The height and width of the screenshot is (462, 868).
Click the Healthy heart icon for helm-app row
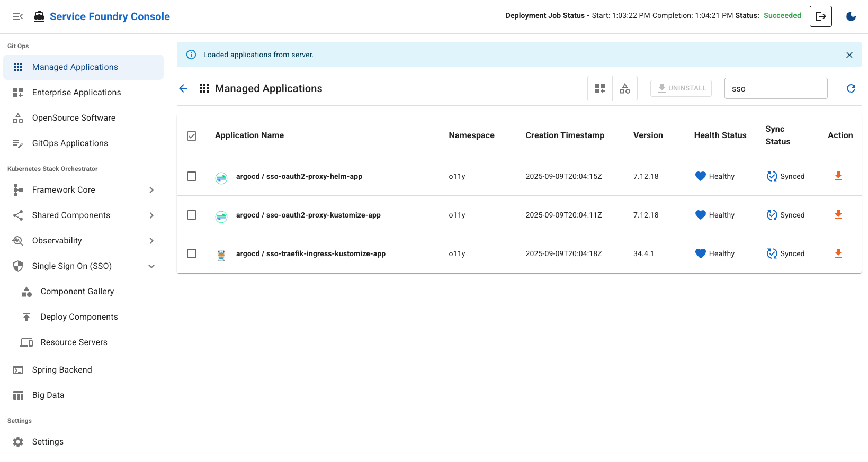701,176
